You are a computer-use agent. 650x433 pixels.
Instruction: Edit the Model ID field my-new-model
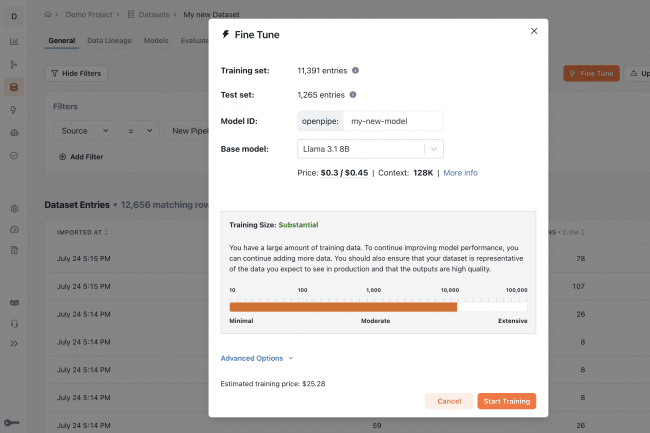click(393, 121)
